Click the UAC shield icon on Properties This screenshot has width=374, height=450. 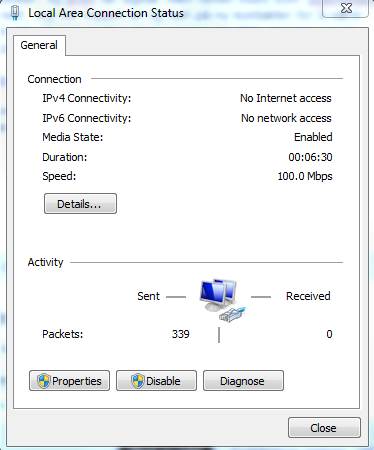[x=44, y=381]
